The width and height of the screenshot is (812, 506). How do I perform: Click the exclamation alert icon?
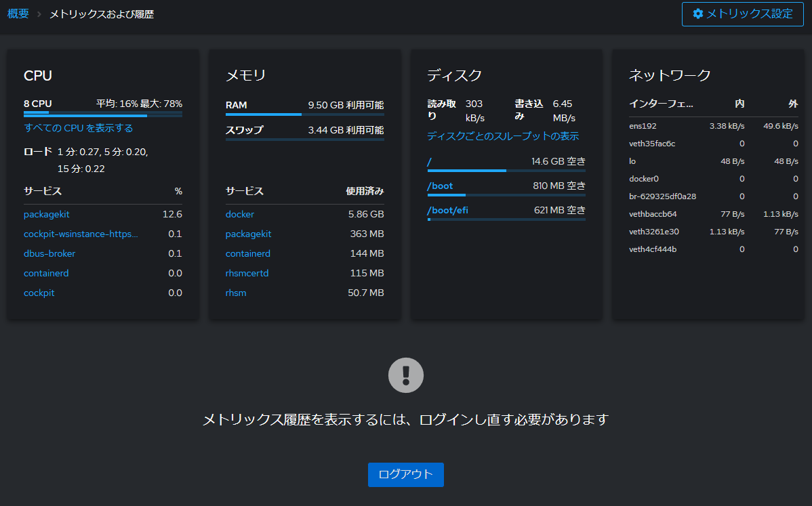405,375
